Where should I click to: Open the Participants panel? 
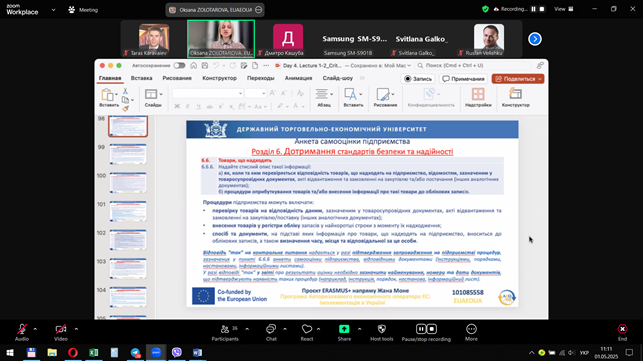pyautogui.click(x=225, y=332)
